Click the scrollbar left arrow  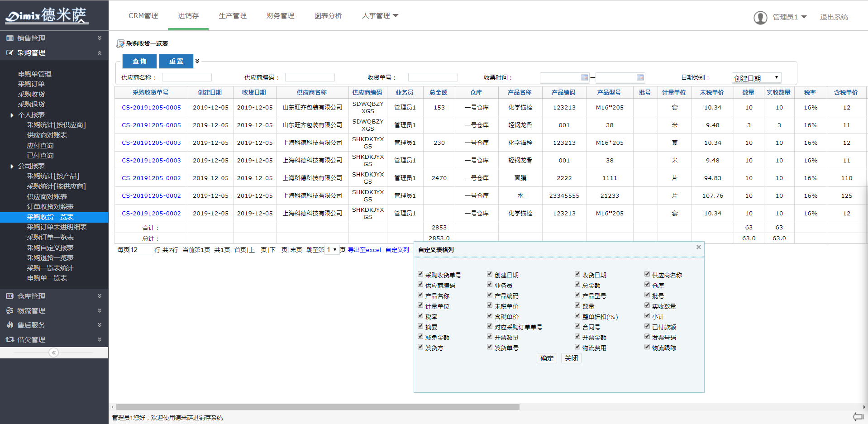[x=113, y=407]
